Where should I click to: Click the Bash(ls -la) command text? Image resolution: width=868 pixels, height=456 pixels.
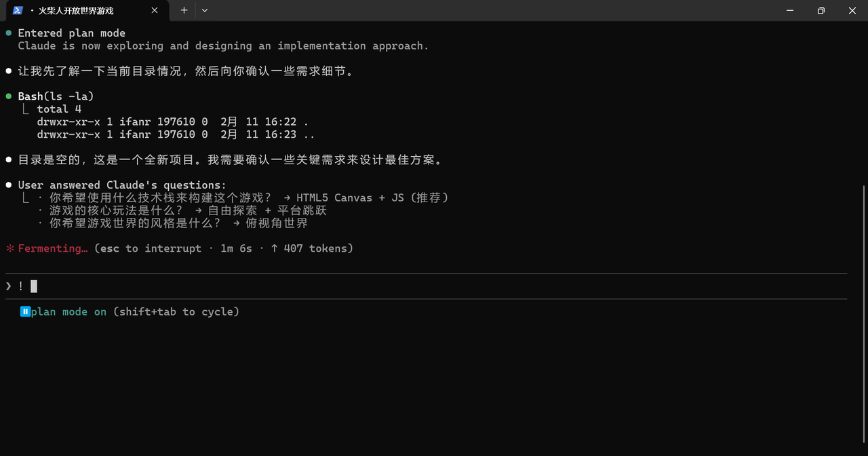coord(56,96)
